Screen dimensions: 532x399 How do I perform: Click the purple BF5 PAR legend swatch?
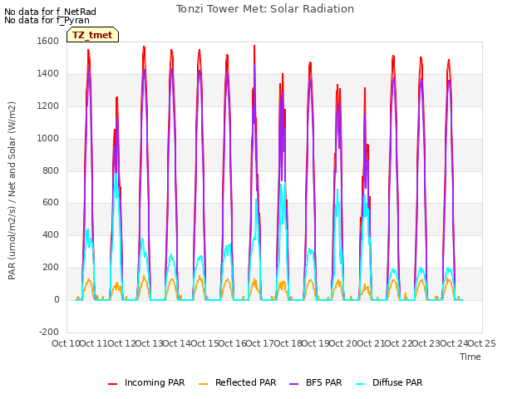pos(293,384)
